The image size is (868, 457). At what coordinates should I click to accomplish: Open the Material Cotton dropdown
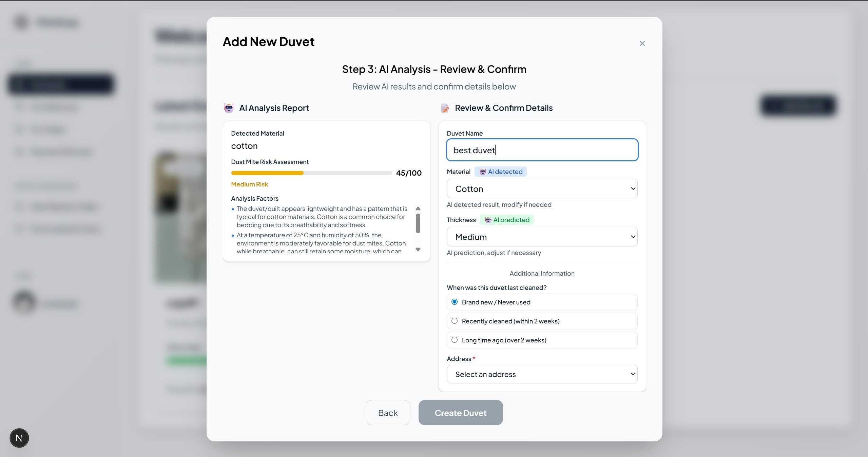click(x=542, y=189)
